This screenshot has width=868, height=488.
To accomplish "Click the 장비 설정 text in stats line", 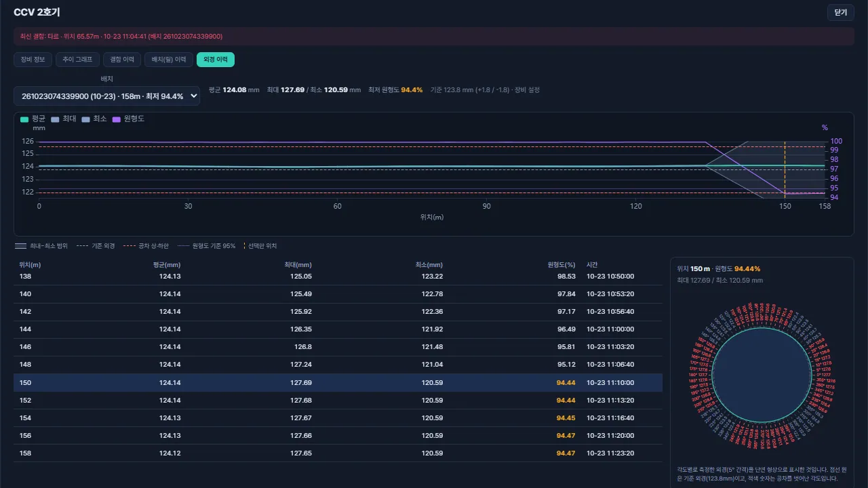I will [528, 89].
